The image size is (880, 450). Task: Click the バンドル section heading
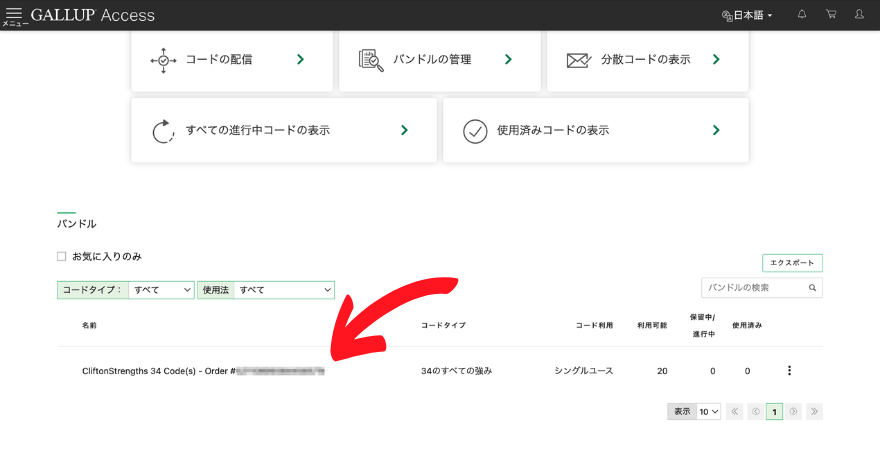pos(77,224)
